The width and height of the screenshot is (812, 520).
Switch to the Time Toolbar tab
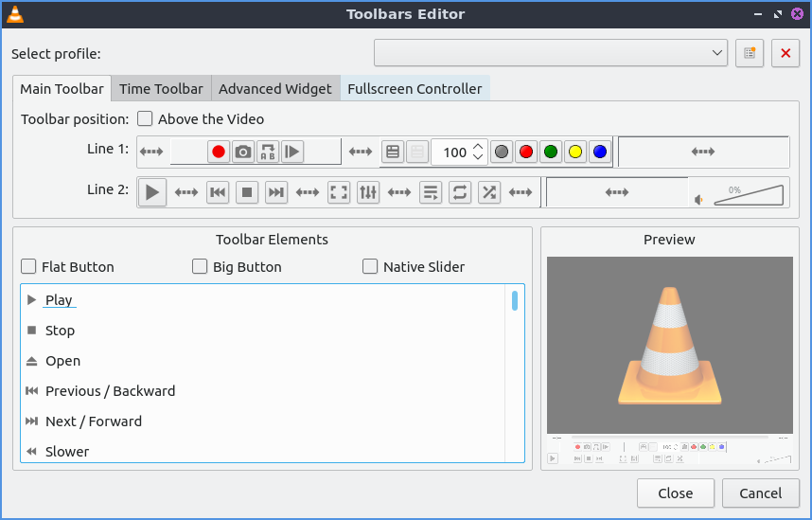tap(161, 89)
